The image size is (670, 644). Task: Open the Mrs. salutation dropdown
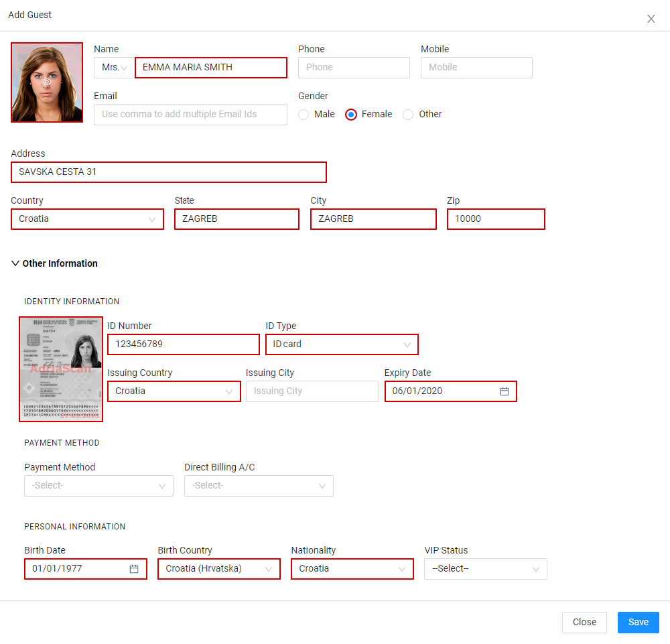point(115,68)
